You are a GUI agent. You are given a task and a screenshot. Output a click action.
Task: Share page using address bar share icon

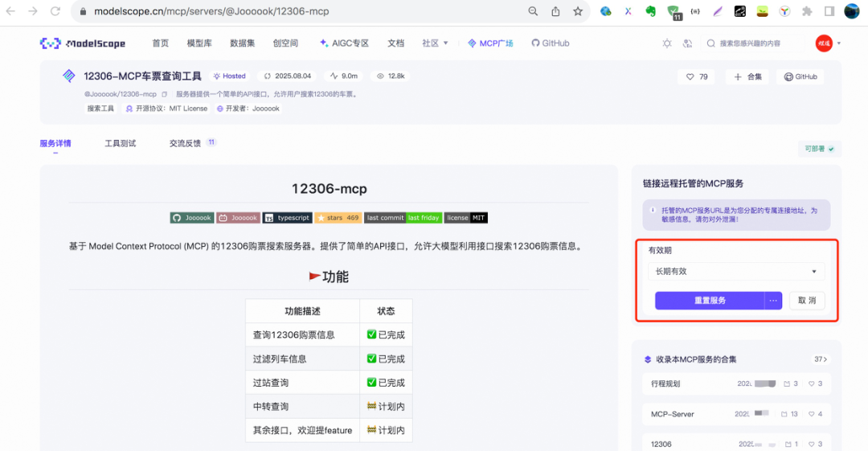coord(555,11)
